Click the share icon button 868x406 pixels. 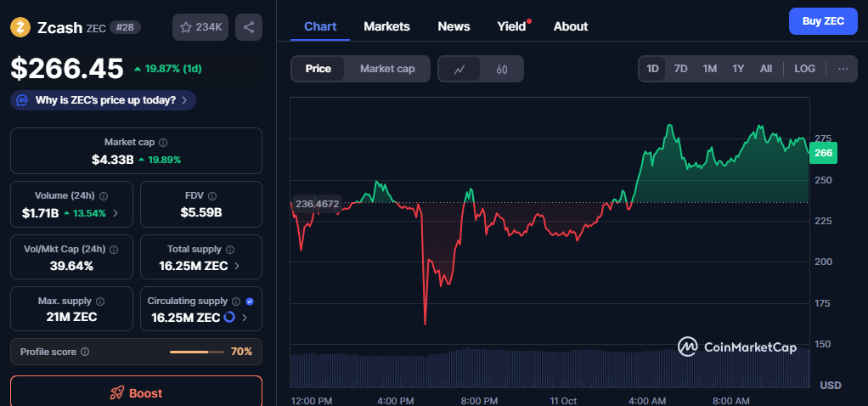point(249,27)
